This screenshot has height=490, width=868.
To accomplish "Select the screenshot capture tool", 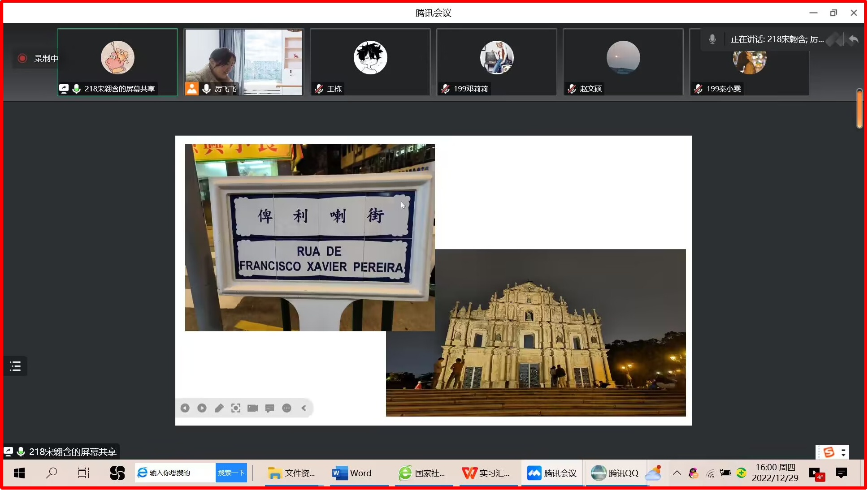I will pos(235,408).
